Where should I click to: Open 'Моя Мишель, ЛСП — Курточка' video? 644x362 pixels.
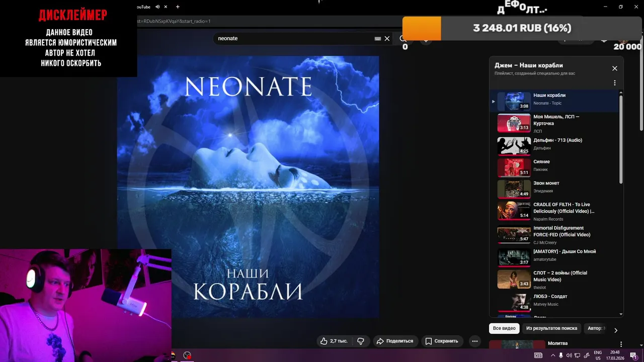pos(556,120)
